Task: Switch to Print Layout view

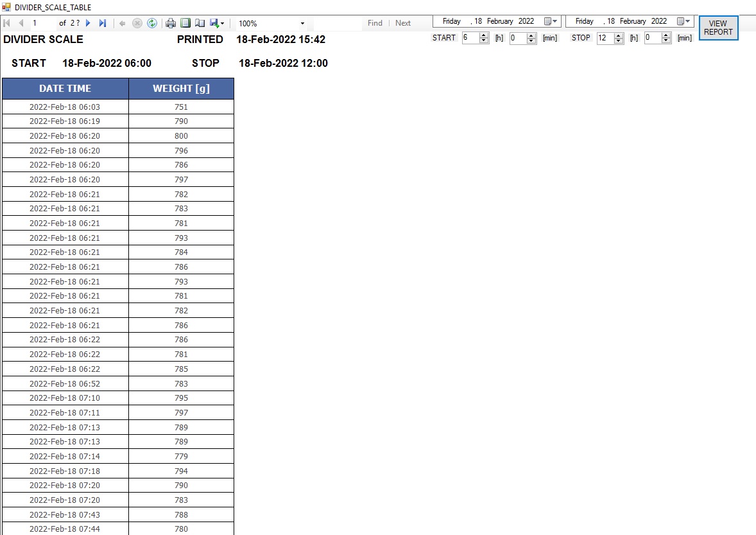Action: click(x=185, y=23)
